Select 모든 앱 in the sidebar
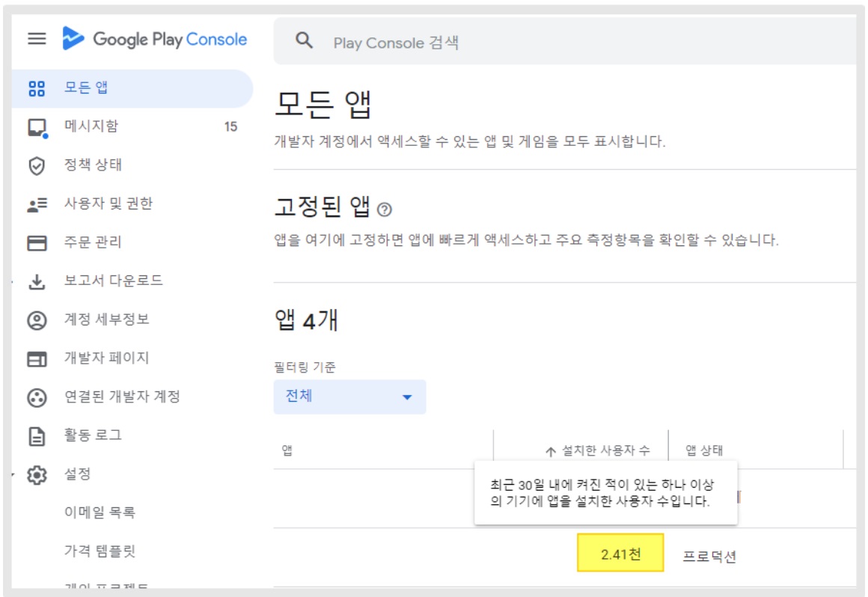The width and height of the screenshot is (868, 597). coord(132,88)
